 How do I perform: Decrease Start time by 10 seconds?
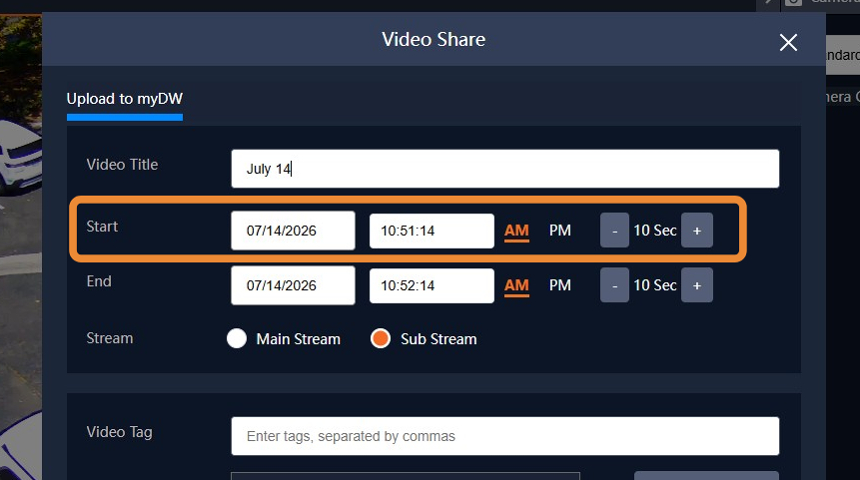tap(614, 230)
